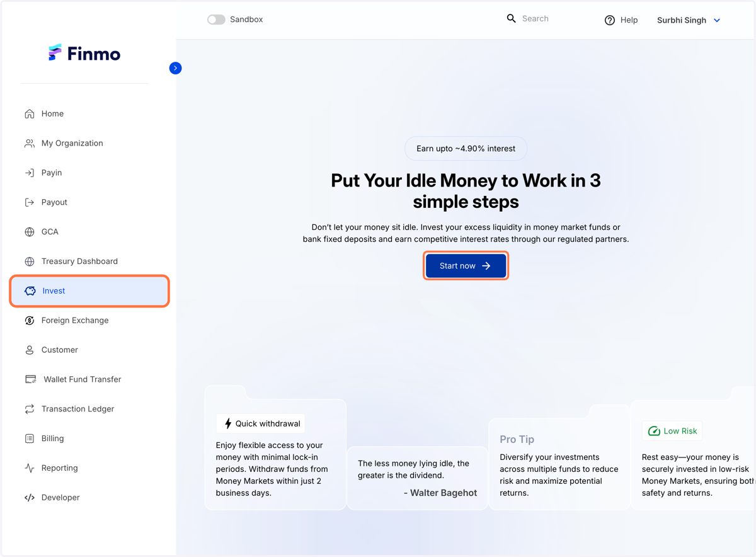Click the Billing document icon
This screenshot has height=557, width=756.
coord(30,439)
